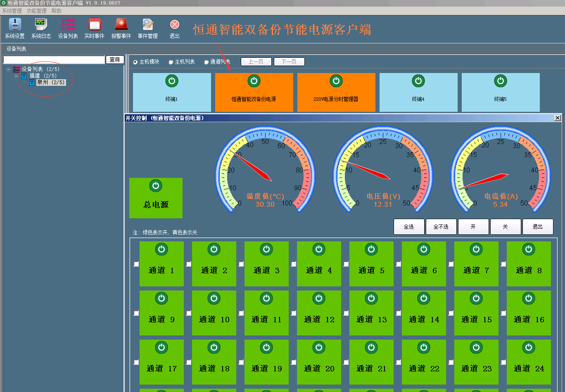The image size is (565, 392).
Task: Select the 主机模块 radio button
Action: point(135,62)
